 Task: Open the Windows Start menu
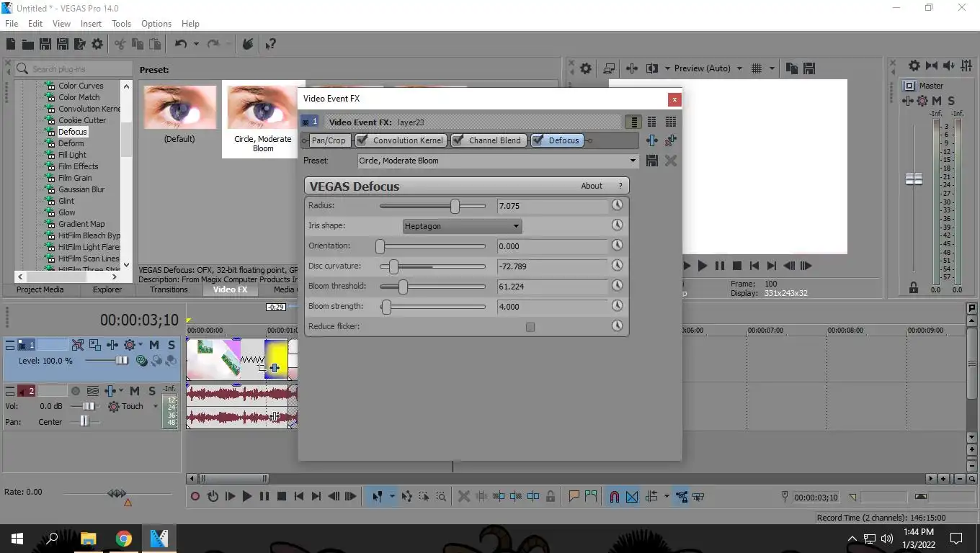tap(17, 538)
